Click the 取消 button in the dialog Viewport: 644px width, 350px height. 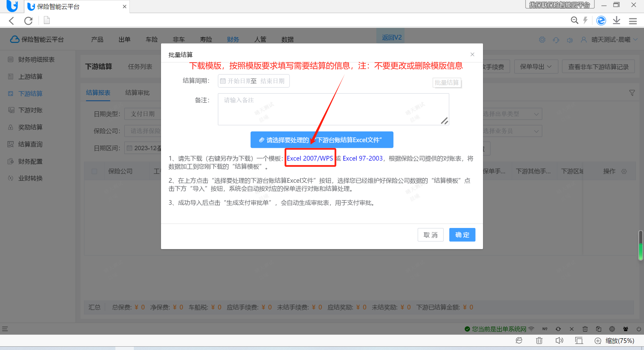pyautogui.click(x=431, y=235)
